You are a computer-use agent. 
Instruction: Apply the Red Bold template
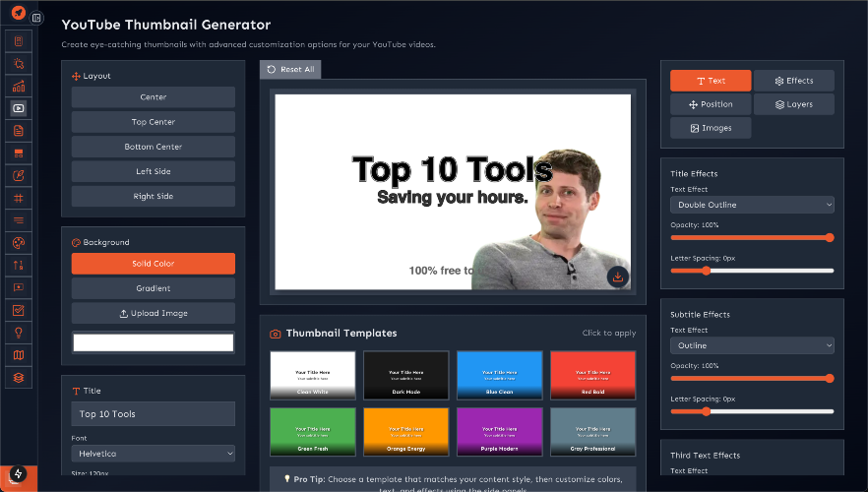[592, 375]
